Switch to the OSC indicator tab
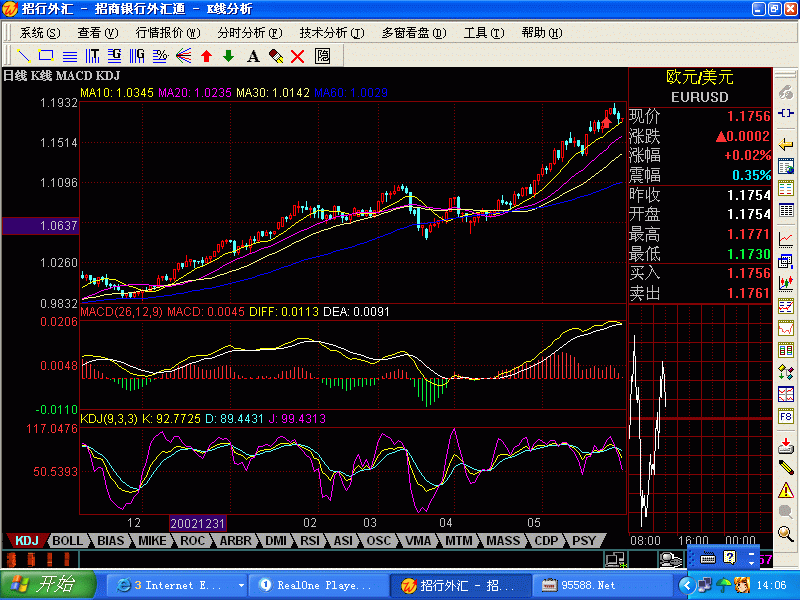 coord(379,541)
